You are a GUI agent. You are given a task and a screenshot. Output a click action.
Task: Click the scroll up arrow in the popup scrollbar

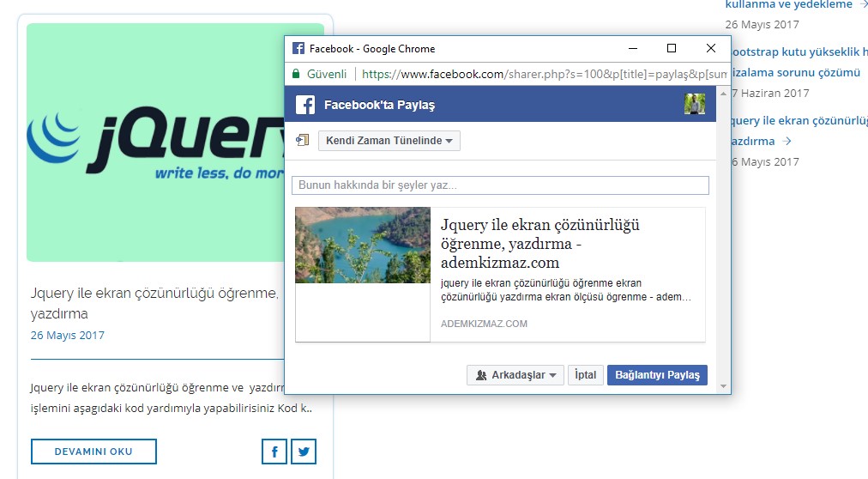point(724,94)
